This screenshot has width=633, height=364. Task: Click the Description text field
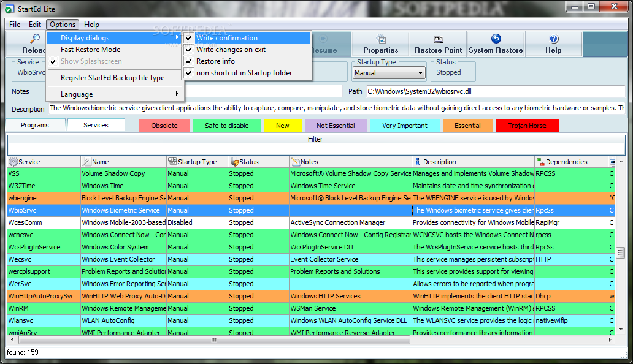(337, 108)
